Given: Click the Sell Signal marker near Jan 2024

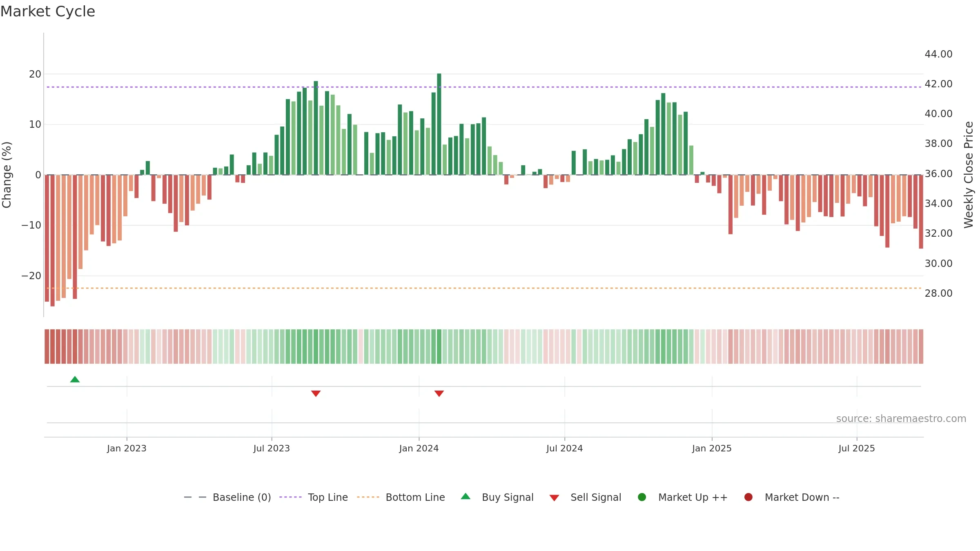Looking at the screenshot, I should [x=439, y=393].
